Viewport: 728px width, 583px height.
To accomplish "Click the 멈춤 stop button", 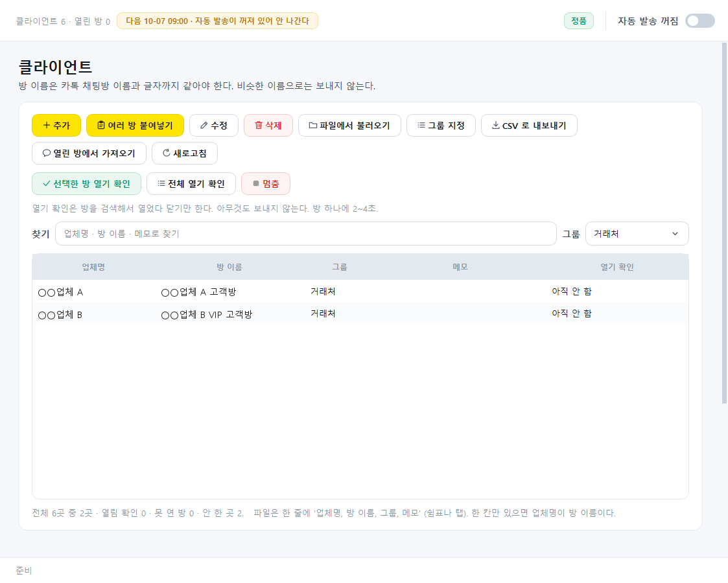I will (266, 184).
